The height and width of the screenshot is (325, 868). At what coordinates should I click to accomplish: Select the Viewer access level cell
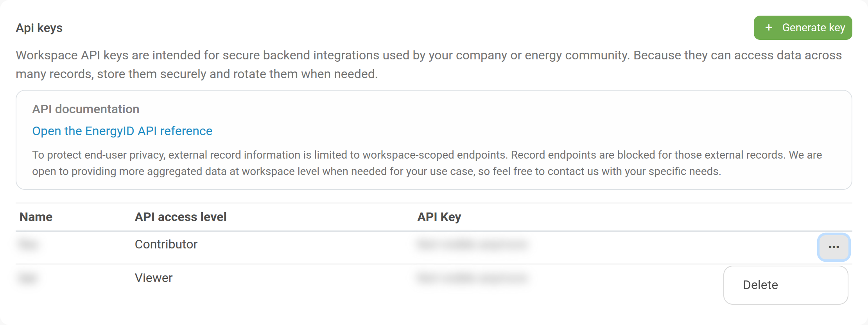154,278
